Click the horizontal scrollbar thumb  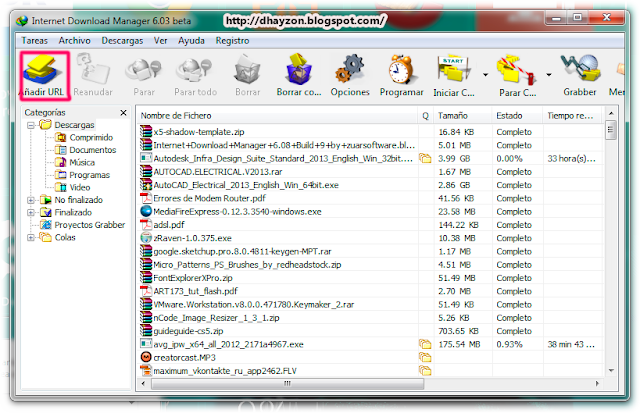pos(287,384)
